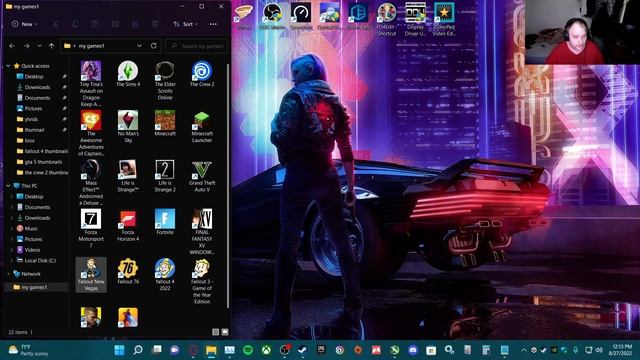
Task: Expand the Music node under This PC
Action: tap(11, 229)
